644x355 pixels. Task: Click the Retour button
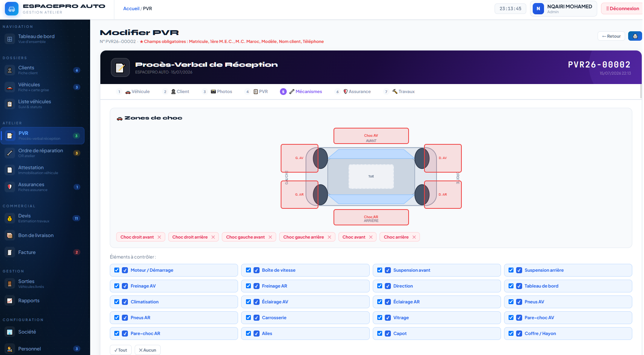click(x=611, y=36)
